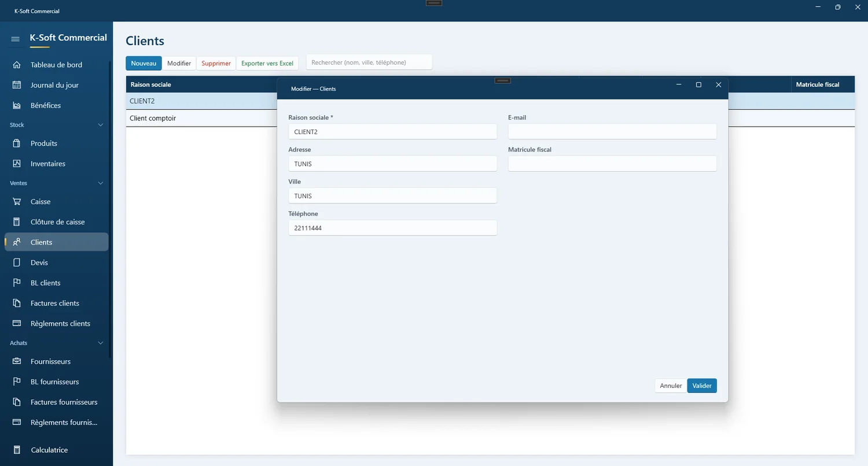Click the BL clients flag icon

[17, 283]
